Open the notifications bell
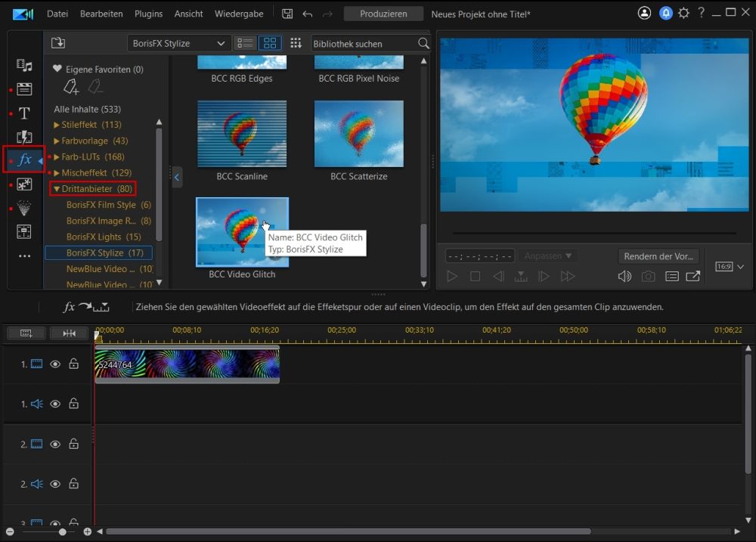The height and width of the screenshot is (542, 756). pos(666,13)
